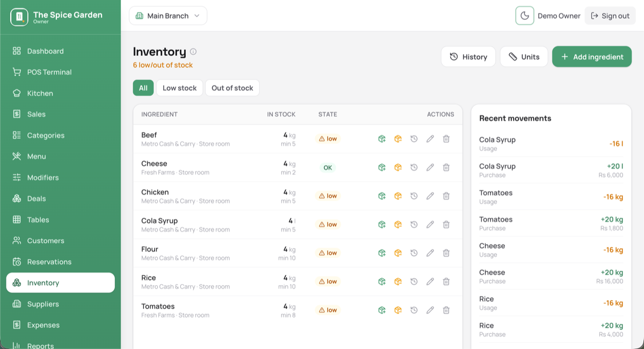Click the INGREDIENT column header
Image resolution: width=644 pixels, height=349 pixels.
pos(159,114)
